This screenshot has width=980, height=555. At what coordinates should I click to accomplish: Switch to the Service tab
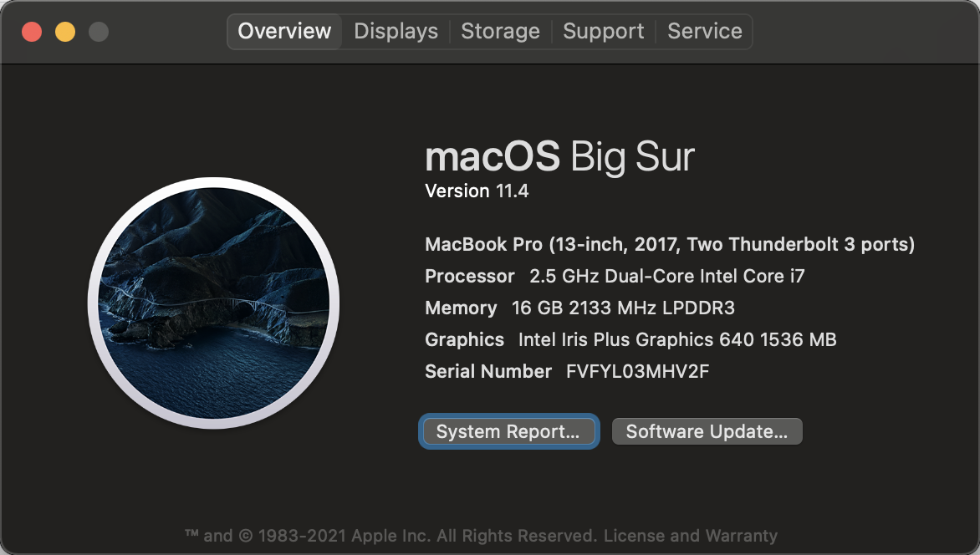coord(704,31)
